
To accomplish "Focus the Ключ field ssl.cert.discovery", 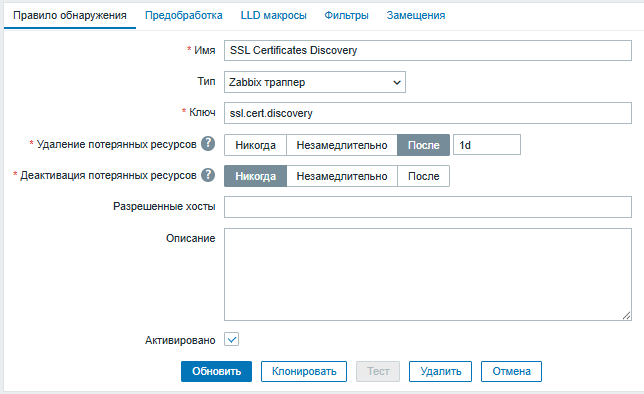I will 428,113.
